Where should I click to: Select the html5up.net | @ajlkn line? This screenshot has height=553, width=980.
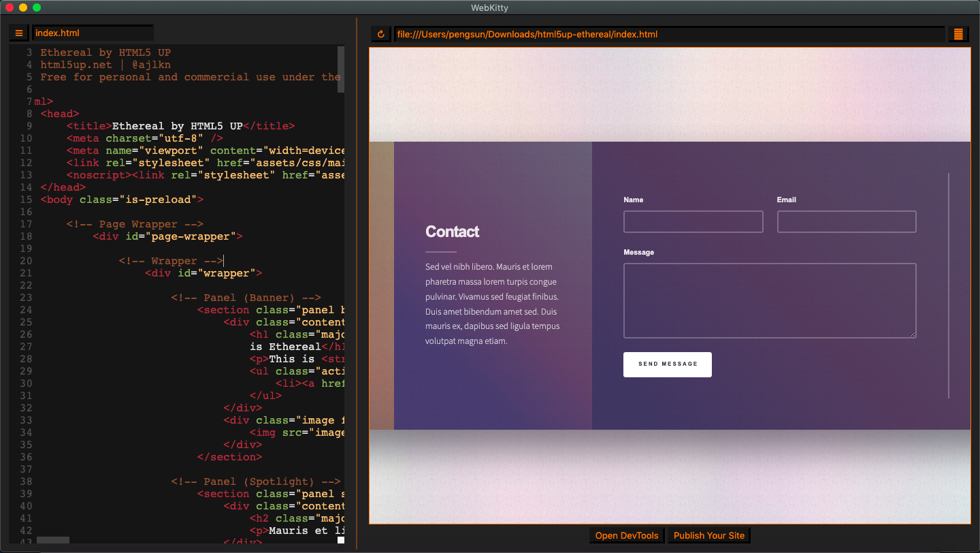pyautogui.click(x=105, y=65)
